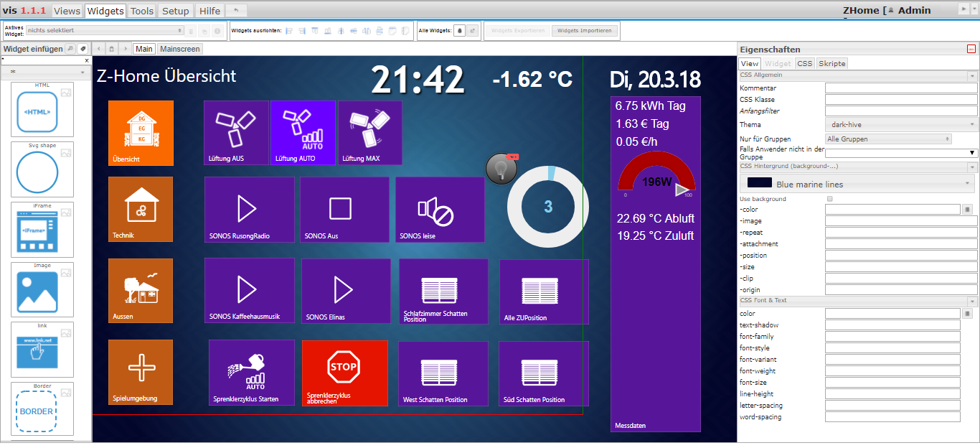Viewport: 980px width, 448px height.
Task: Open the Hilfe menu tab
Action: (x=209, y=11)
